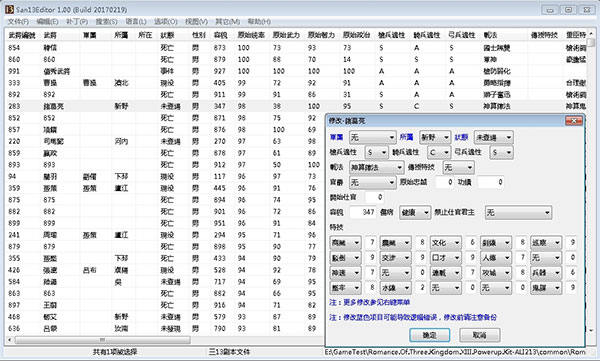This screenshot has width=600, height=361.
Task: Open the 状态 dropdown showing 未登場
Action: [494, 137]
